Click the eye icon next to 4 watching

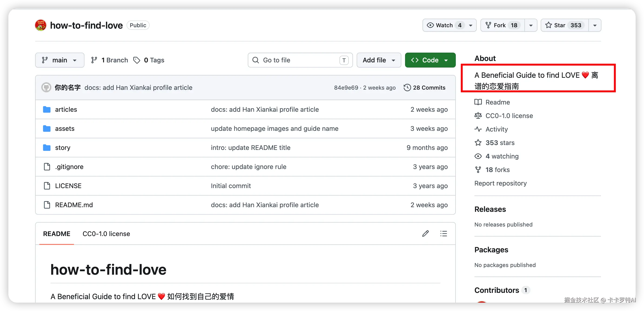coord(478,156)
